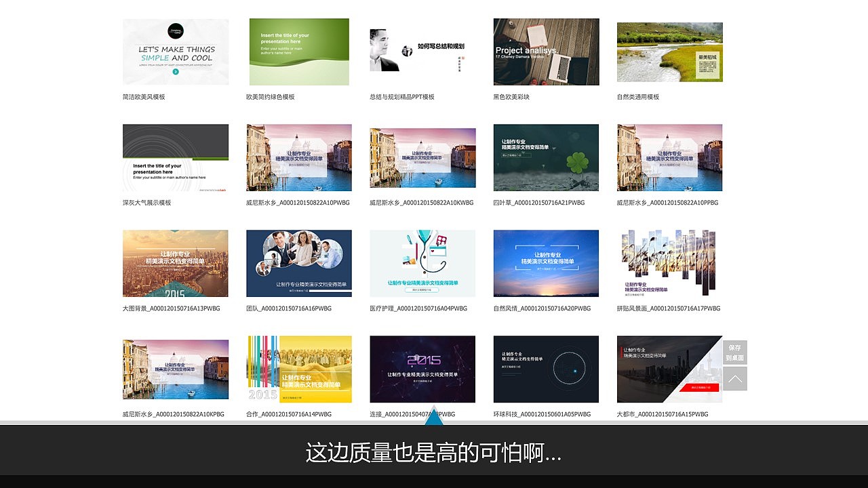Select the 自然类通用模板 landscape template

[x=669, y=51]
